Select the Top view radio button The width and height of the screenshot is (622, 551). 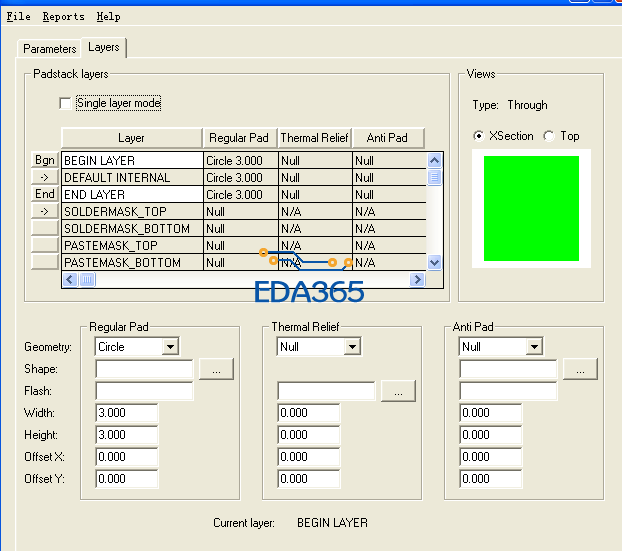point(548,136)
